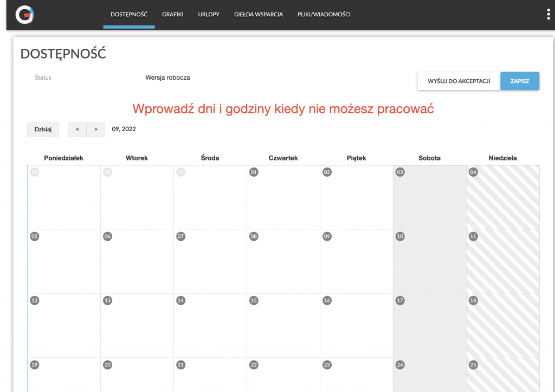The height and width of the screenshot is (392, 555).
Task: Save with the Zapisz button
Action: 520,81
